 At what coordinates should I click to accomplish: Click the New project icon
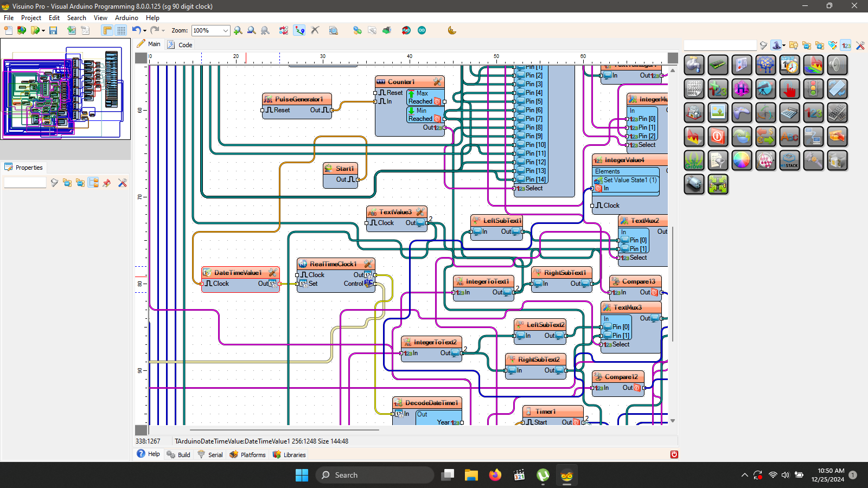(8, 30)
